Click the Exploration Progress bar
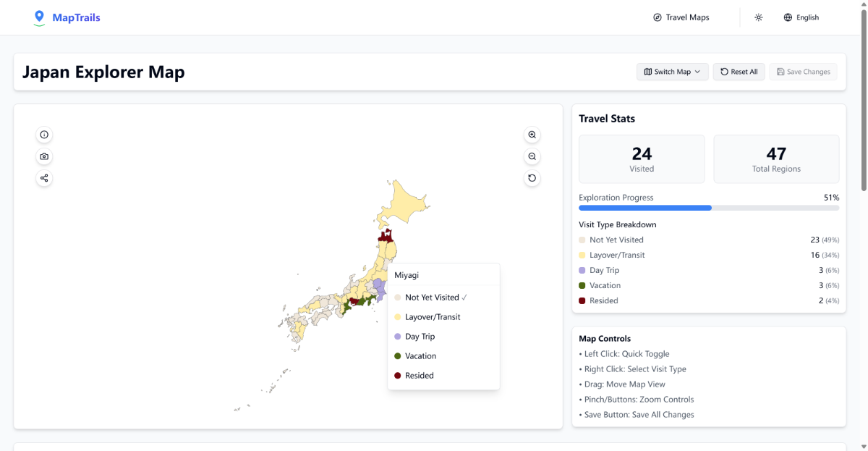This screenshot has height=451, width=868. (709, 208)
